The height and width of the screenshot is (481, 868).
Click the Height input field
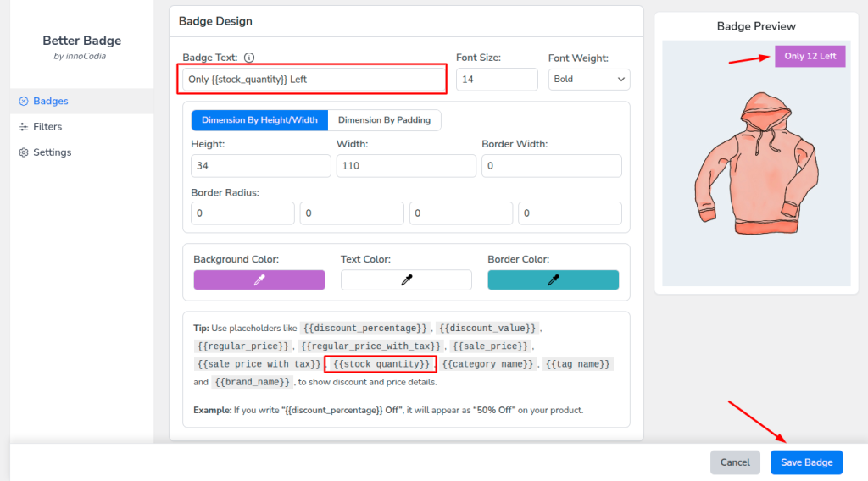261,166
